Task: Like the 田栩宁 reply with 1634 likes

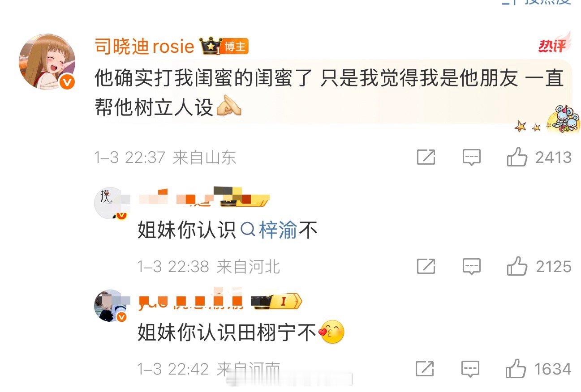Action: (x=539, y=369)
